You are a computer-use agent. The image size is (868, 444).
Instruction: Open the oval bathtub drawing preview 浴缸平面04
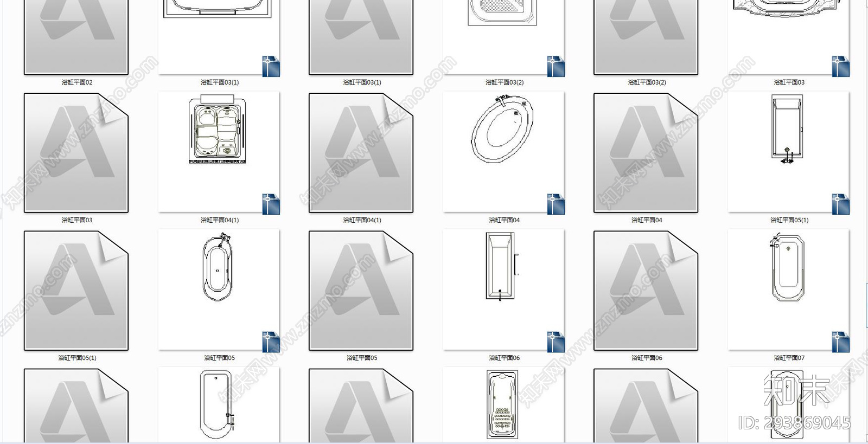(503, 152)
